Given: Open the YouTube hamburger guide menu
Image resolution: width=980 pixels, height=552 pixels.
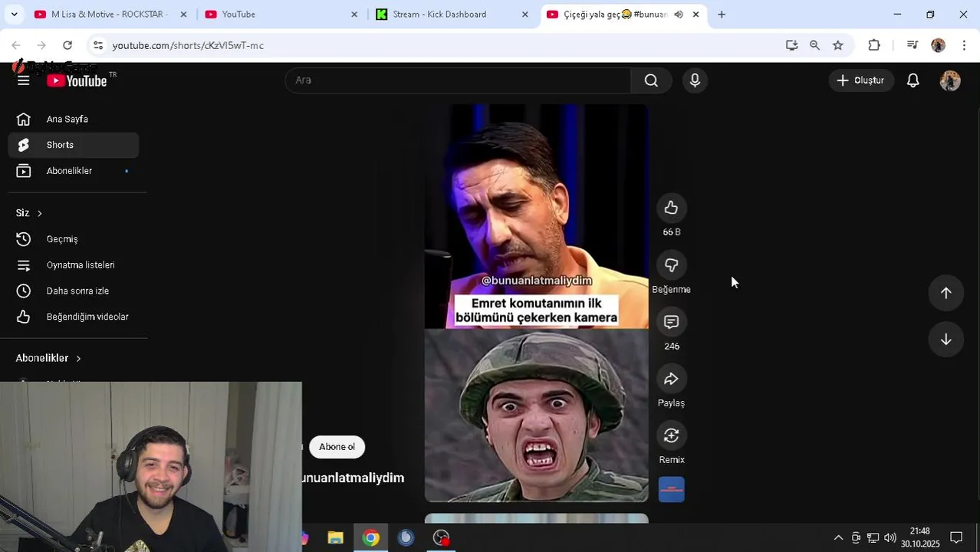Looking at the screenshot, I should pos(23,80).
